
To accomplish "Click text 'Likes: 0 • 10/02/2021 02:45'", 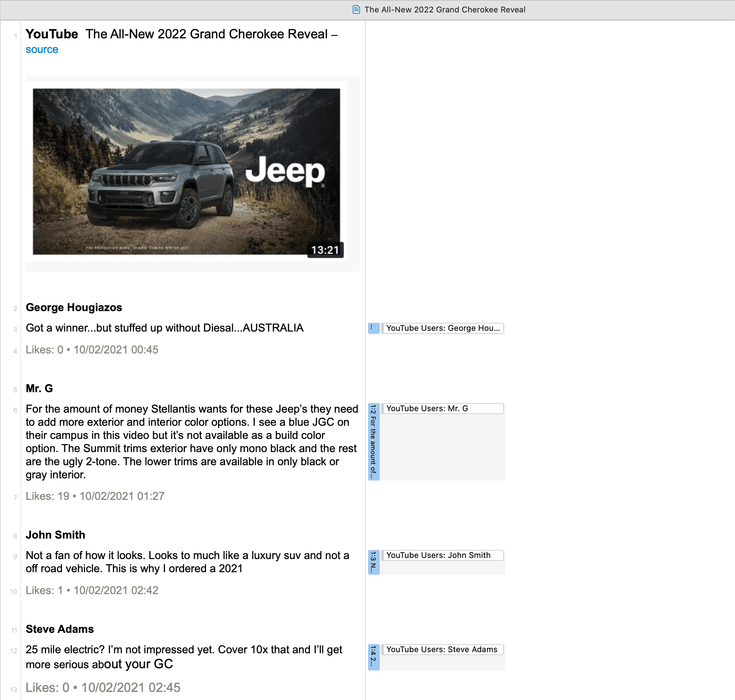I will pos(103,687).
